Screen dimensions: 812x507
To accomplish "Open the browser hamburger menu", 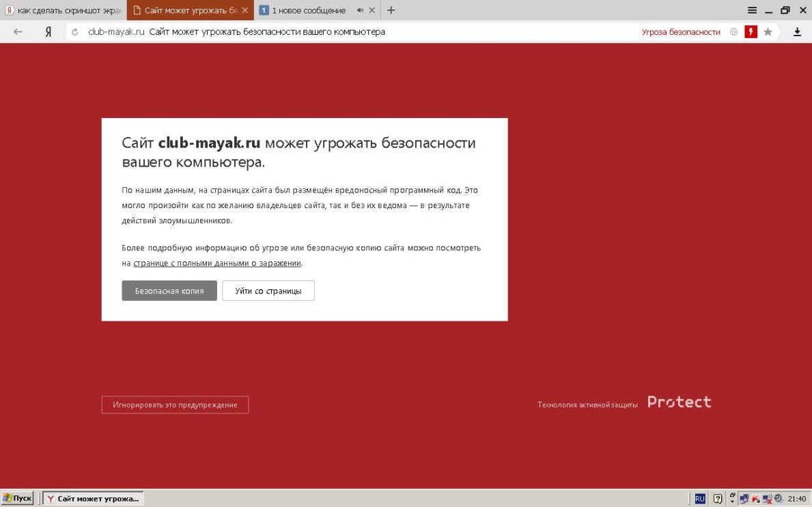I will [x=752, y=10].
